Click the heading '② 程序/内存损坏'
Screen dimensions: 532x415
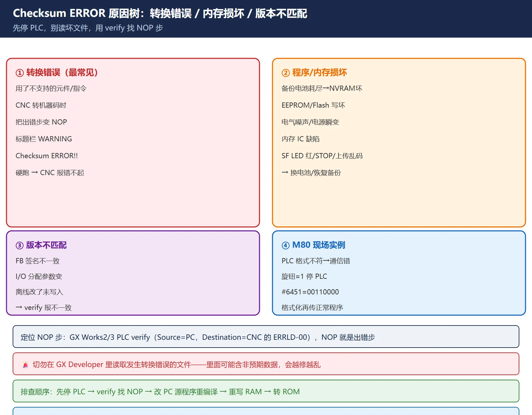point(314,72)
